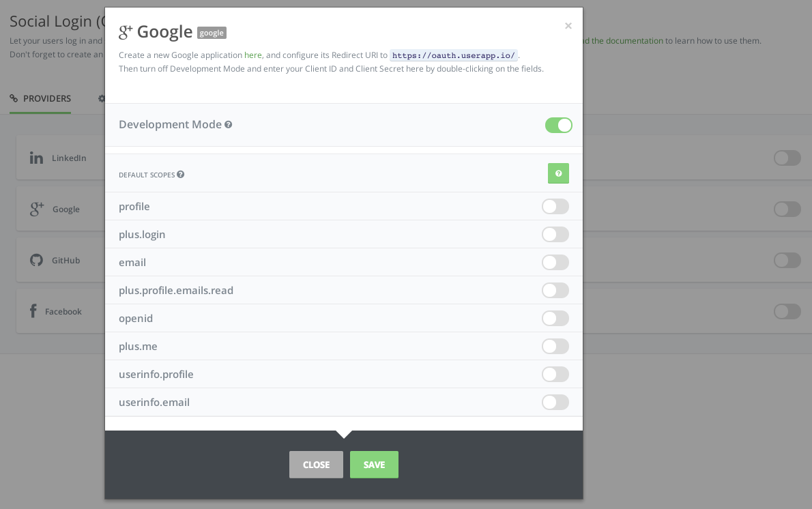Enable plus.profile.emails.read scope
This screenshot has width=812, height=509.
tap(555, 291)
